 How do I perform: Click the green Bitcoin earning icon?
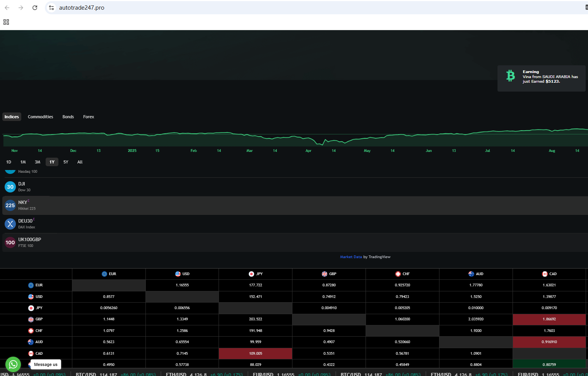tap(511, 76)
